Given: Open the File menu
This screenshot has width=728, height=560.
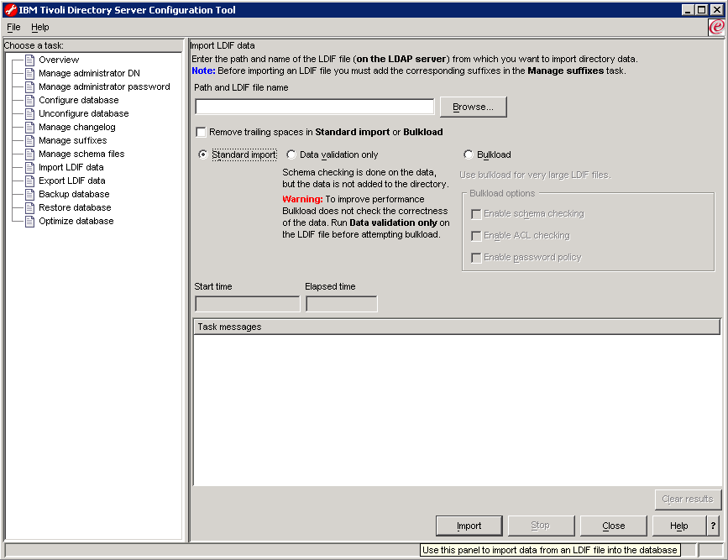Looking at the screenshot, I should pyautogui.click(x=13, y=27).
